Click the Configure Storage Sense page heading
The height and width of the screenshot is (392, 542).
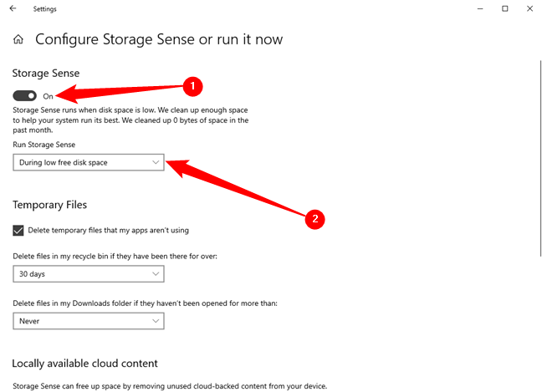click(159, 39)
